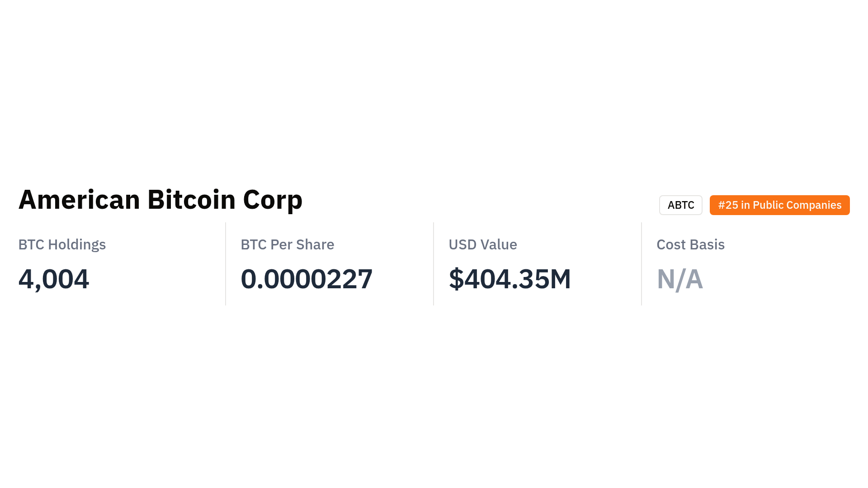Click the BTC Holdings label

click(x=62, y=244)
